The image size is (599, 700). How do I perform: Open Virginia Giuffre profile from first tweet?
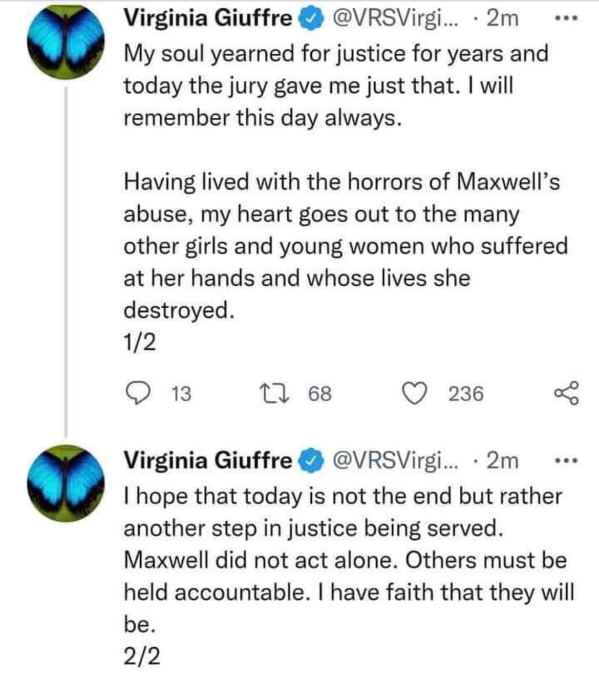[208, 18]
